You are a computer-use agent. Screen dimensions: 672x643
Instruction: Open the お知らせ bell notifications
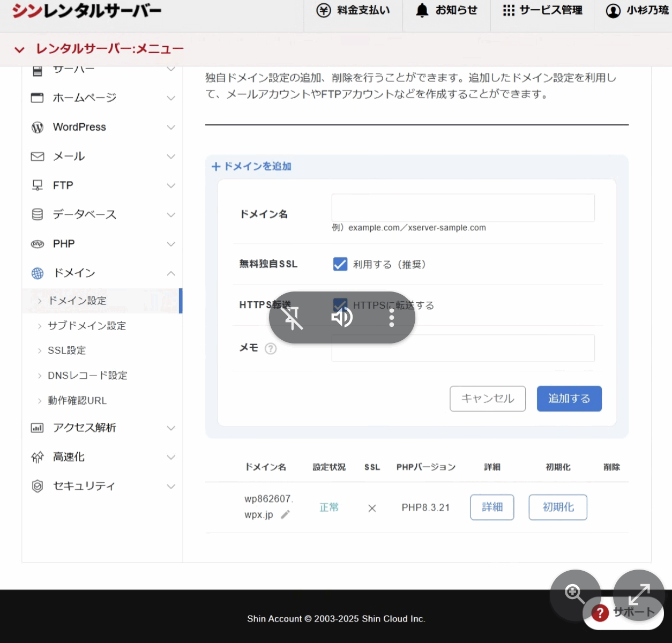coord(446,10)
